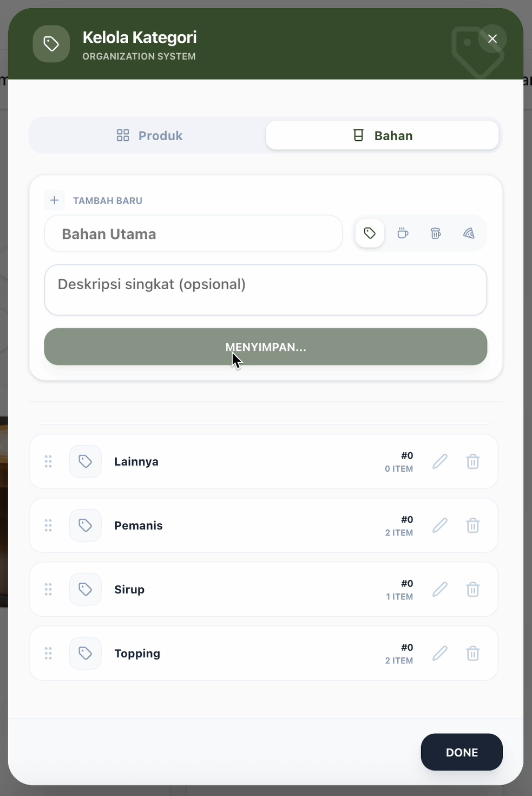
Task: Edit the Sirup category with the pencil icon
Action: point(440,589)
